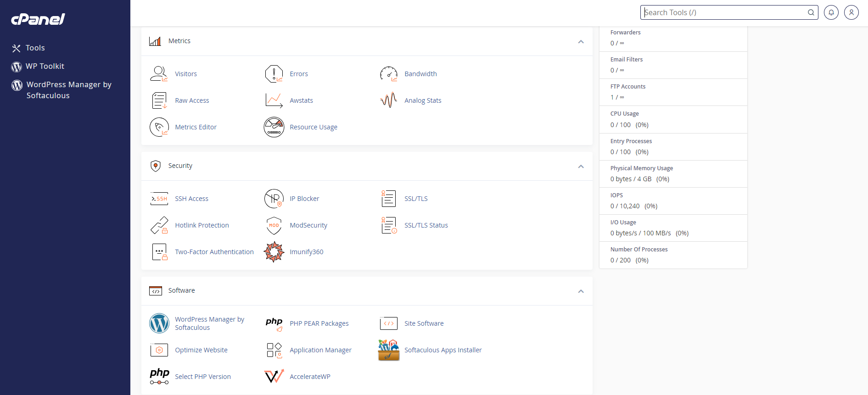Click the Security section header icon
868x395 pixels.
[x=156, y=166]
